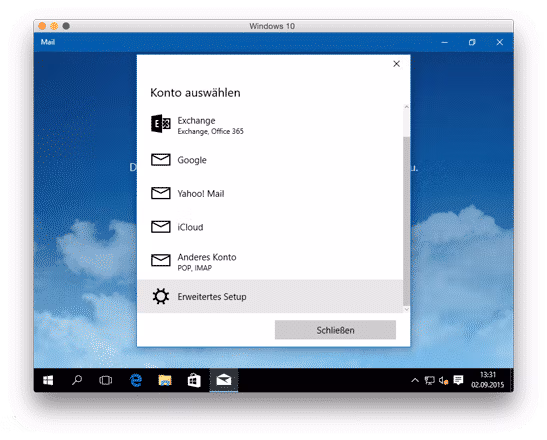Select the Anderes Konto label
Screen dimensions: 547x440
(x=207, y=257)
